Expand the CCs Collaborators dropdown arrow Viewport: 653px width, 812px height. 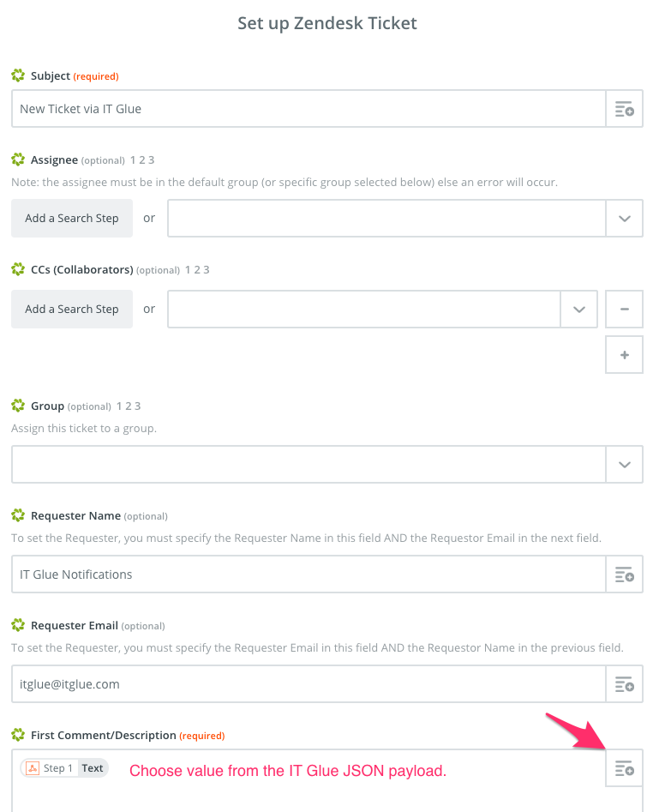coord(579,310)
